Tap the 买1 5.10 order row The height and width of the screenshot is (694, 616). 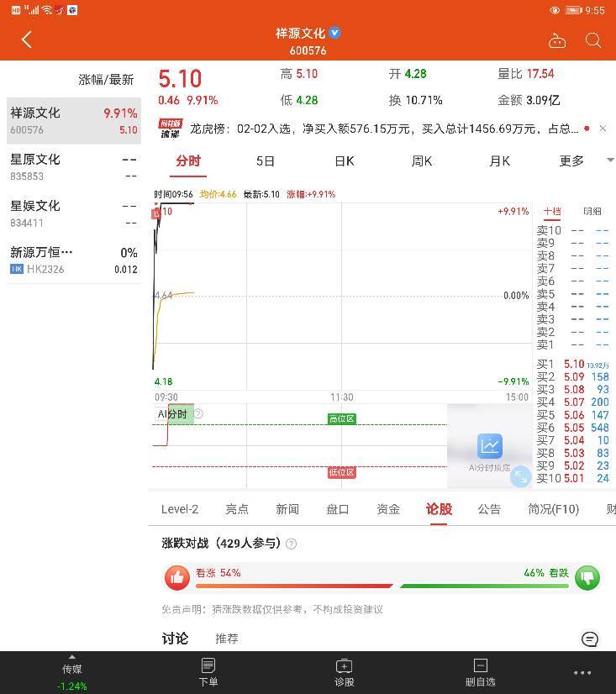click(573, 364)
